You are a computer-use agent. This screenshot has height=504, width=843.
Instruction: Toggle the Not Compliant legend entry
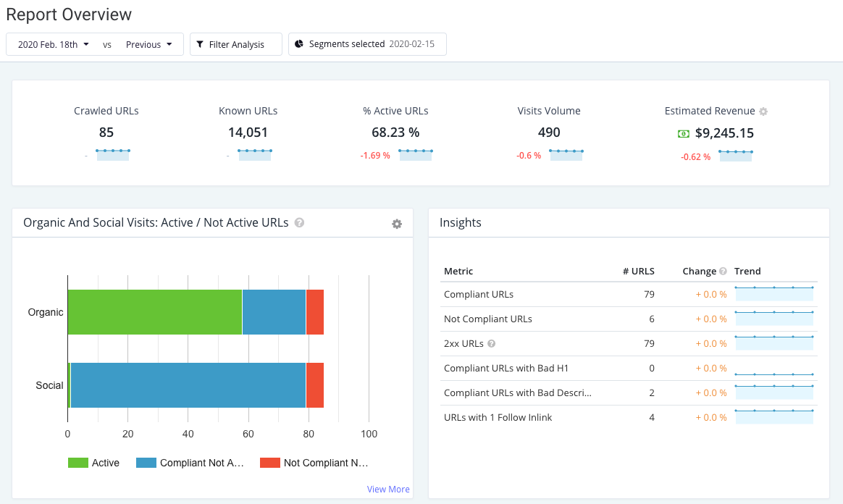coord(314,463)
